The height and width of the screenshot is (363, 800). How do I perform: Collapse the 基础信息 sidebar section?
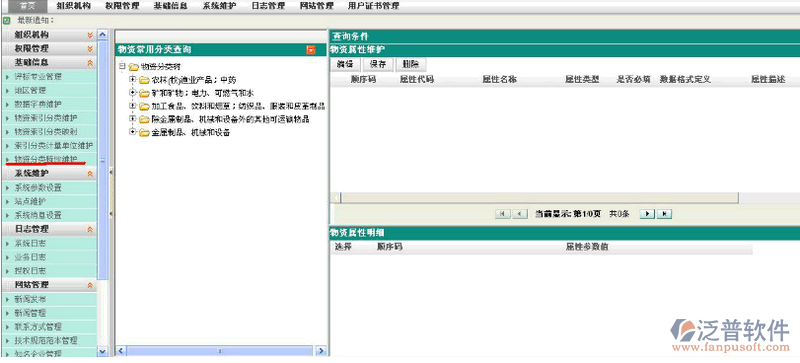coord(90,63)
